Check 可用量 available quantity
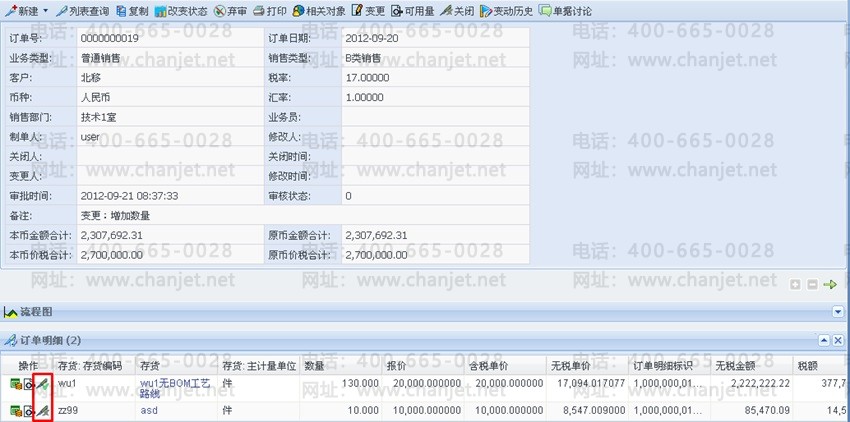Viewport: 850px width, 422px height. pyautogui.click(x=413, y=11)
